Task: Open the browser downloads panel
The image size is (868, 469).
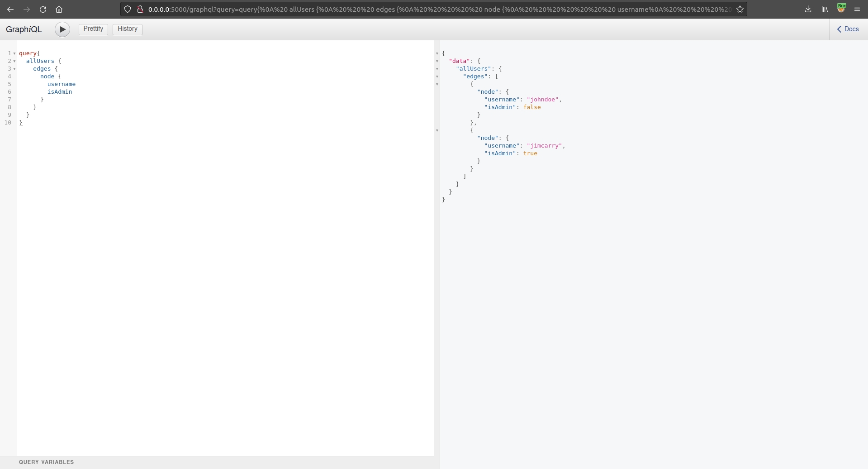Action: [808, 9]
